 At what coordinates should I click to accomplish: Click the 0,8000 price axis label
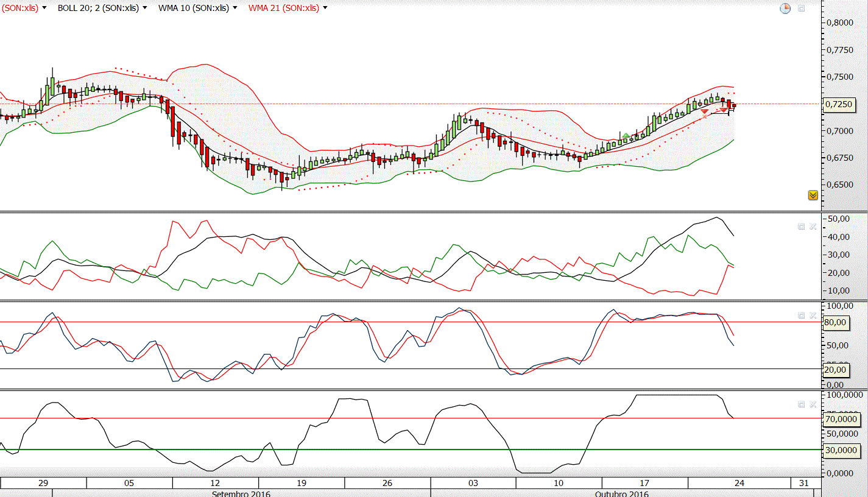[x=840, y=23]
